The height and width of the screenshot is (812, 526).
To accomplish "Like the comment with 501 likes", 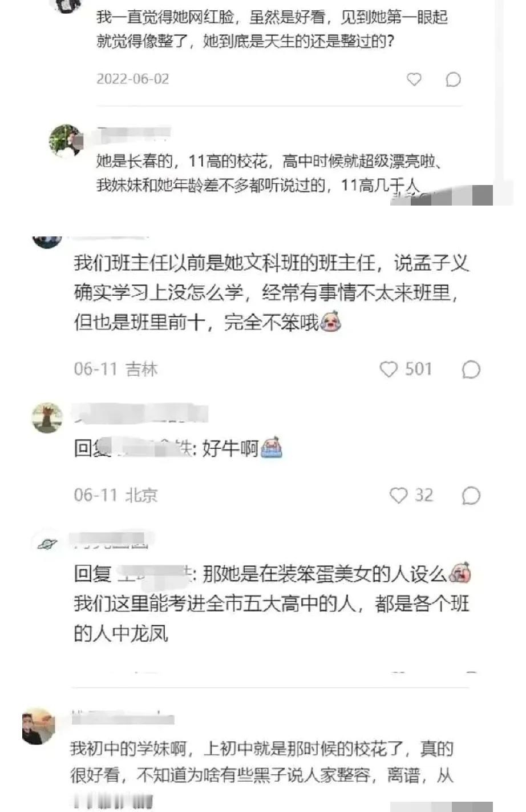I will (389, 369).
